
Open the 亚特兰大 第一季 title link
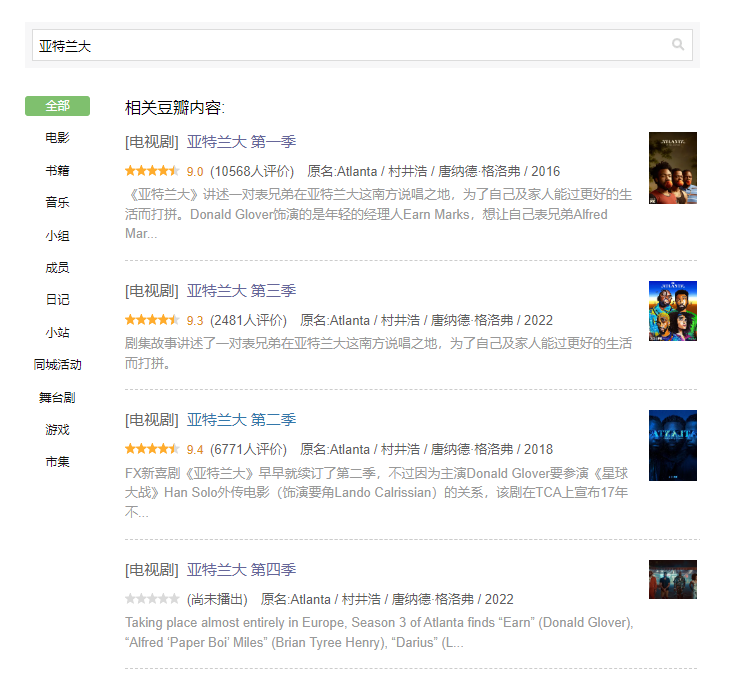pos(241,141)
